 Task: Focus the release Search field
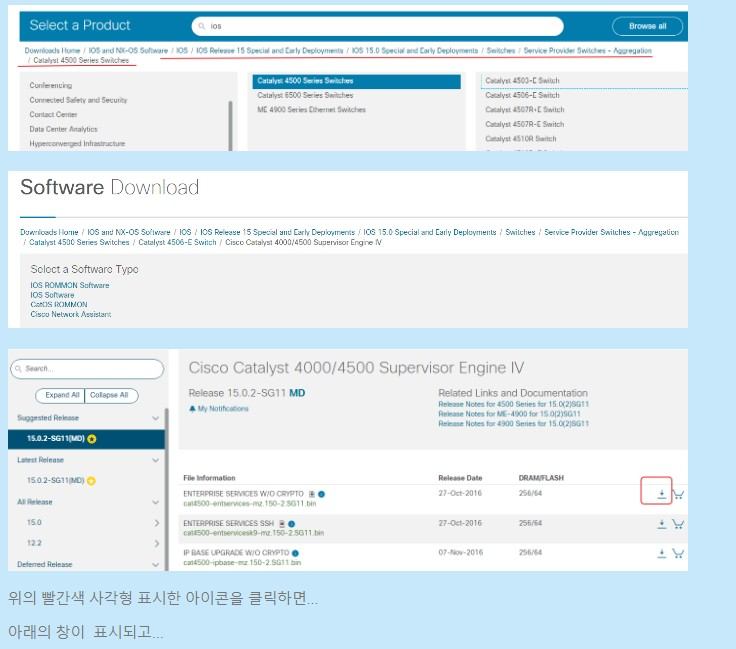coord(87,369)
